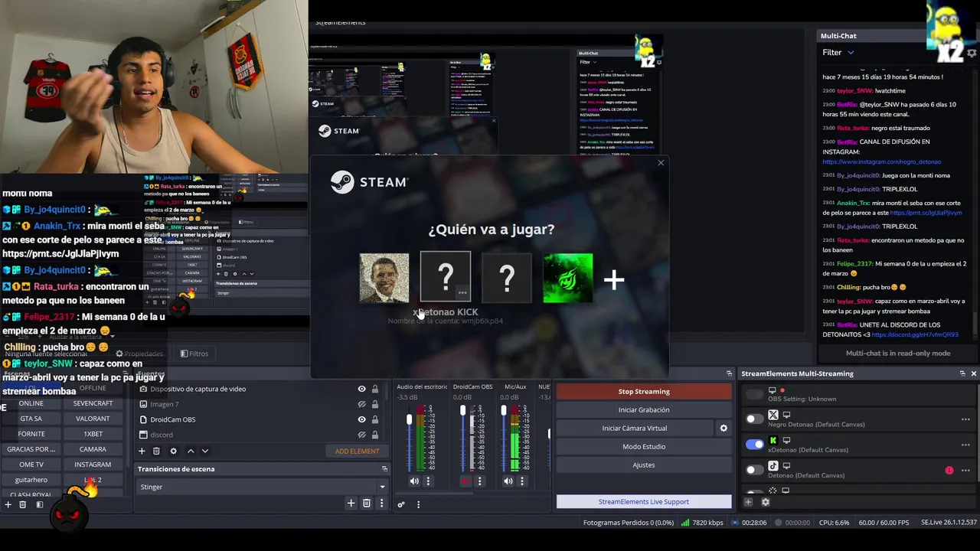Open Detonao TikTok row more options
This screenshot has height=551, width=980.
coord(965,470)
